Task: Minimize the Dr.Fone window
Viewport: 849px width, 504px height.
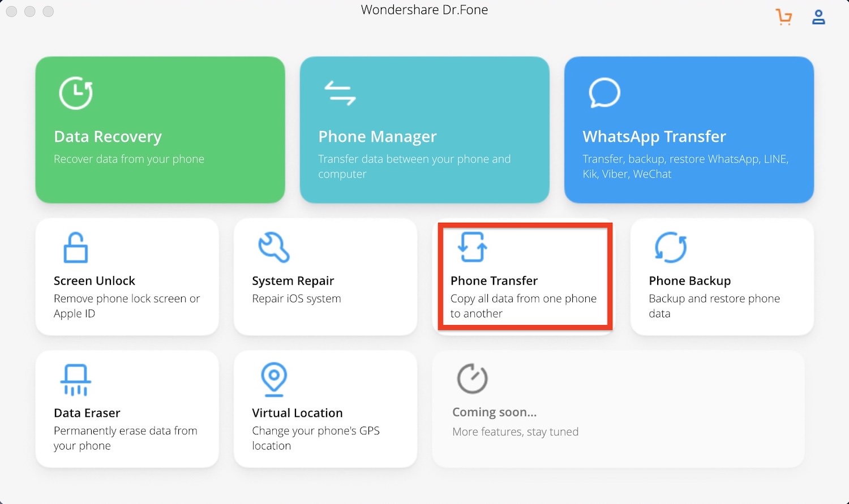Action: pyautogui.click(x=30, y=11)
